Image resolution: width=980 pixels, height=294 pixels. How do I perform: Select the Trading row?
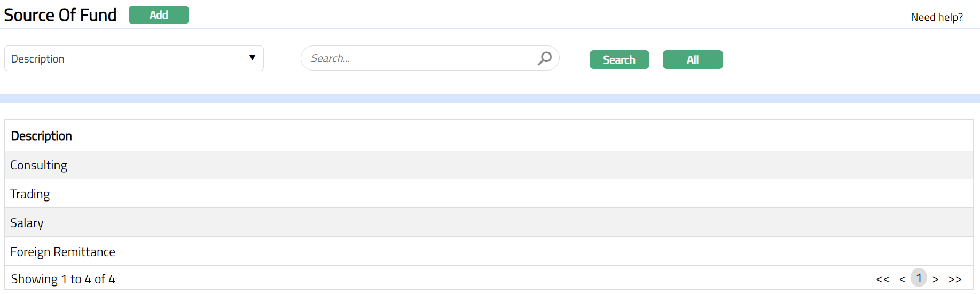pyautogui.click(x=30, y=194)
